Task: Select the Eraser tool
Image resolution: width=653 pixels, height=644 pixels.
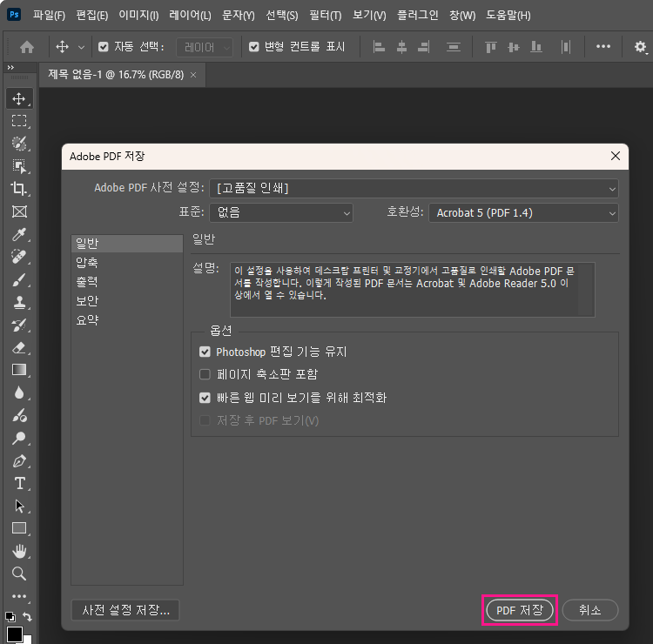Action: 19,347
